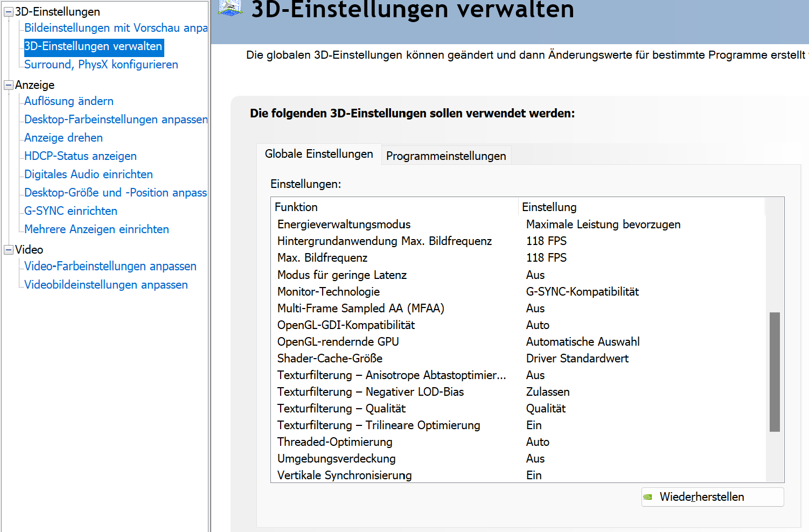Click the Wiederherstellen button
The image size is (809, 532).
713,497
